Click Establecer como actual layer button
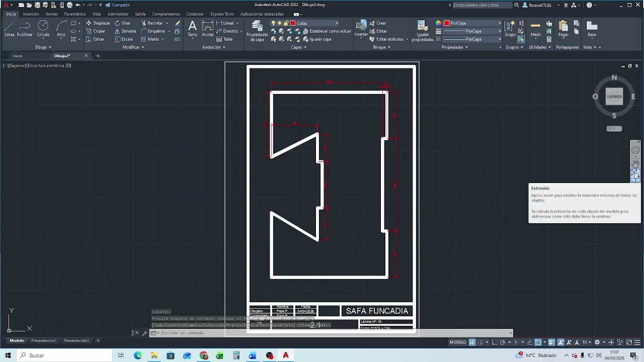The height and width of the screenshot is (362, 644). pyautogui.click(x=327, y=31)
